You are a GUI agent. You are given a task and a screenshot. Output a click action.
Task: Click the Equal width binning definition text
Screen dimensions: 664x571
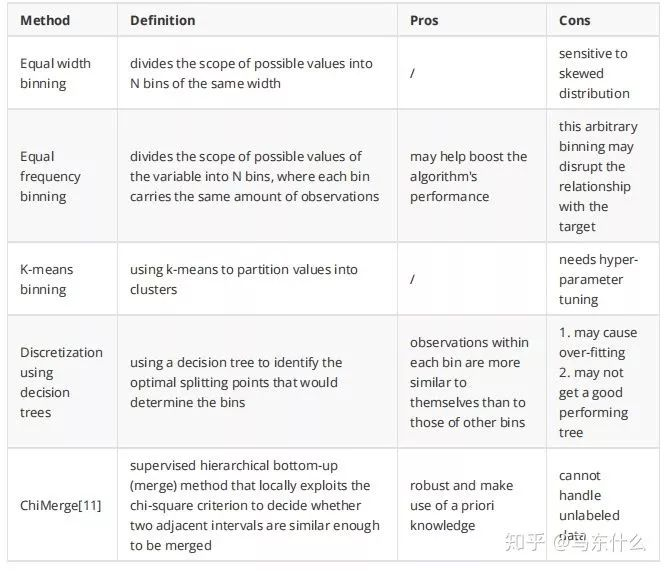[x=250, y=73]
